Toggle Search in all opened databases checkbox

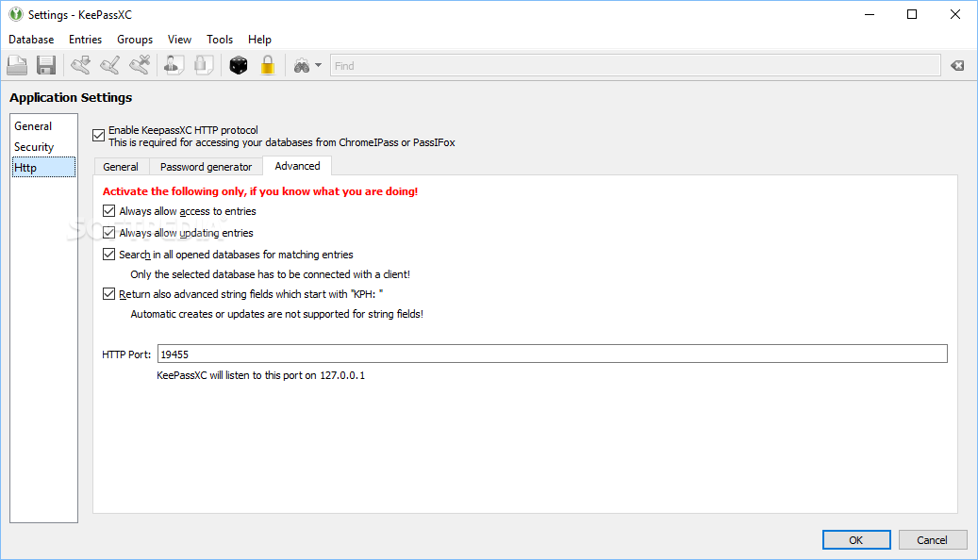click(109, 255)
